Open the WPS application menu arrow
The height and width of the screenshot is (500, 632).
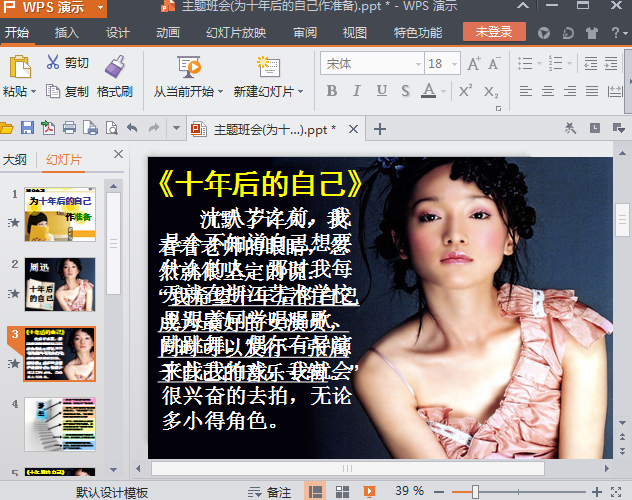[100, 7]
